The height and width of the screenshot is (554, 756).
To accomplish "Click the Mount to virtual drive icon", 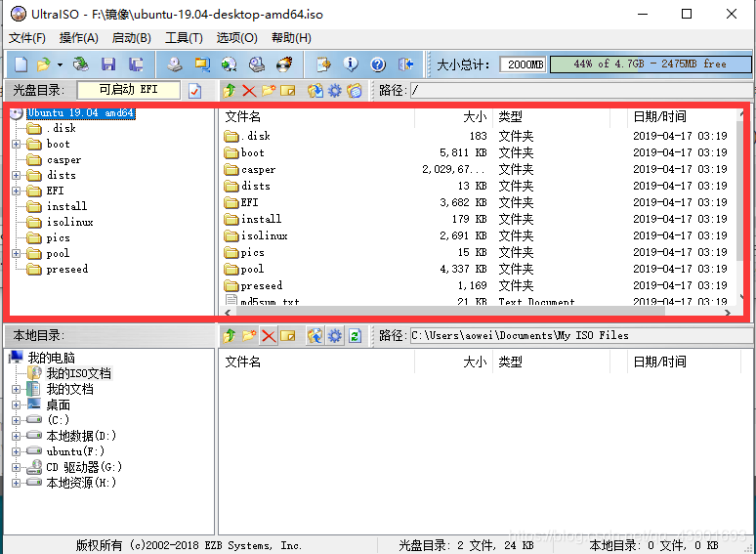I will [257, 64].
